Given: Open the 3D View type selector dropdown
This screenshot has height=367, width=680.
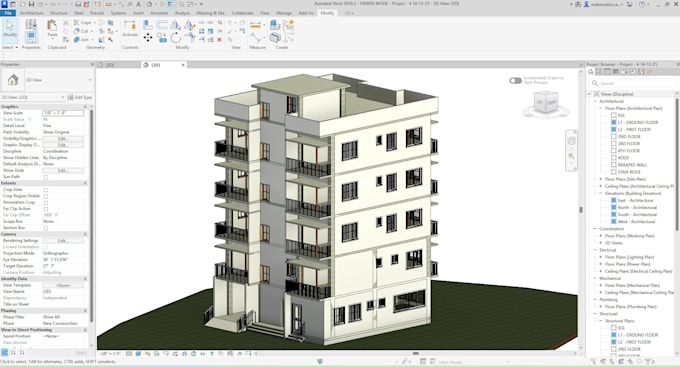Looking at the screenshot, I should point(90,80).
